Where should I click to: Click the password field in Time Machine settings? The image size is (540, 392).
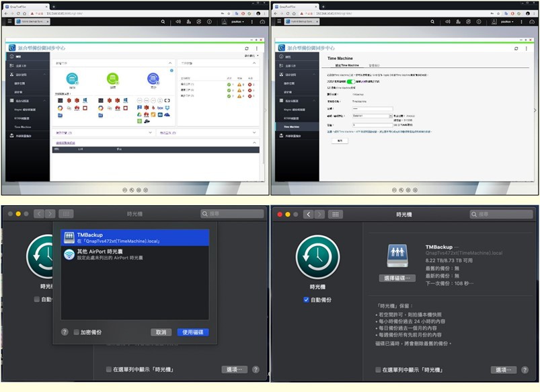(373, 108)
